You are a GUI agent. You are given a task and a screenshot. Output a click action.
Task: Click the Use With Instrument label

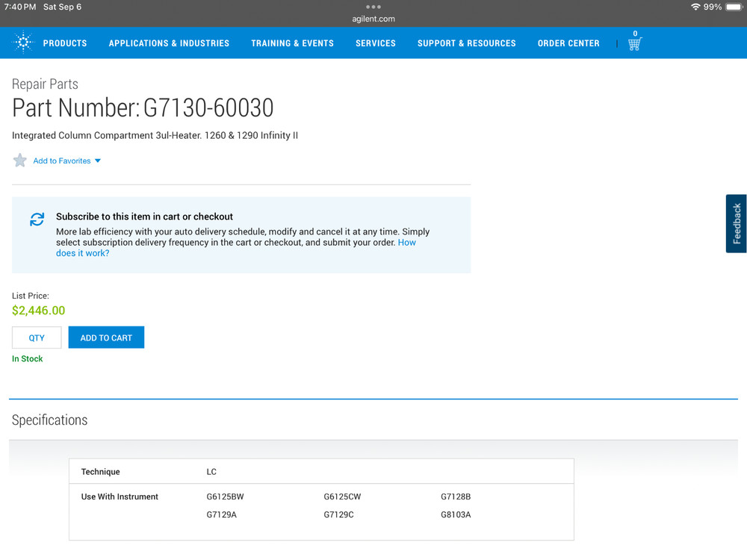(120, 497)
